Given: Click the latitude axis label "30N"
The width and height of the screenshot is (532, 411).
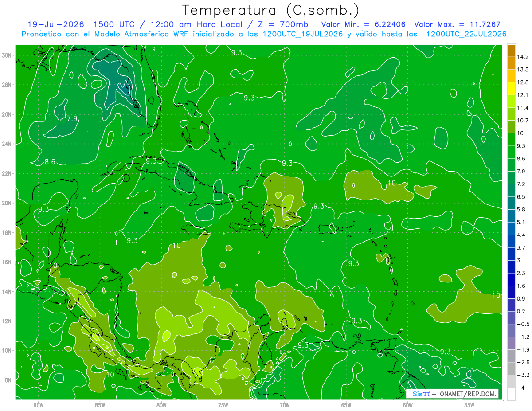Looking at the screenshot, I should (x=8, y=55).
